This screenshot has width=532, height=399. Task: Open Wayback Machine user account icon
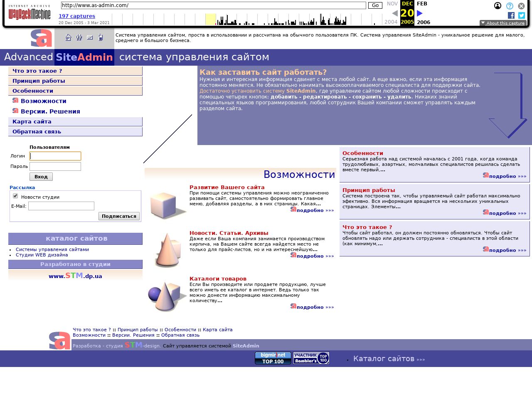coord(498,6)
